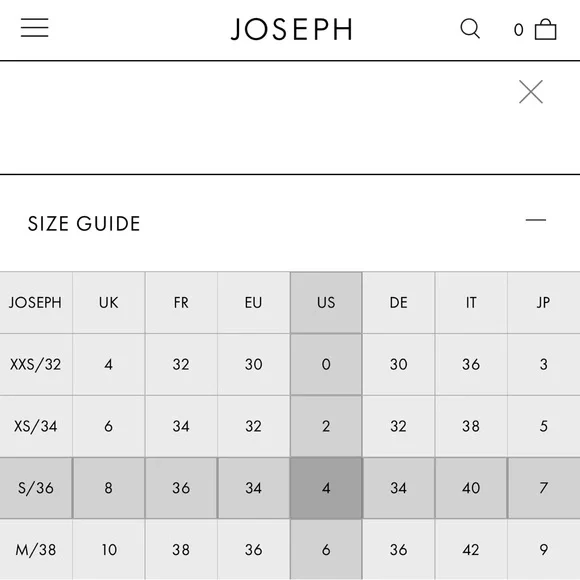Close the size guide panel with X
This screenshot has width=580, height=580.
coord(531,92)
